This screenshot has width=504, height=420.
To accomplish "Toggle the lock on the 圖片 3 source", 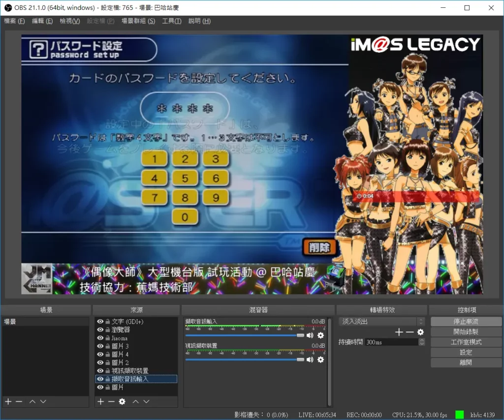I will (x=108, y=346).
